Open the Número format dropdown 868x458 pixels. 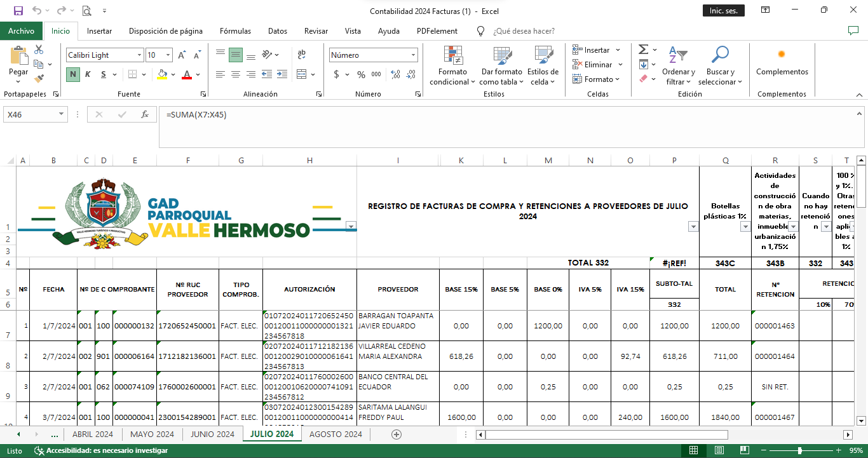click(413, 55)
